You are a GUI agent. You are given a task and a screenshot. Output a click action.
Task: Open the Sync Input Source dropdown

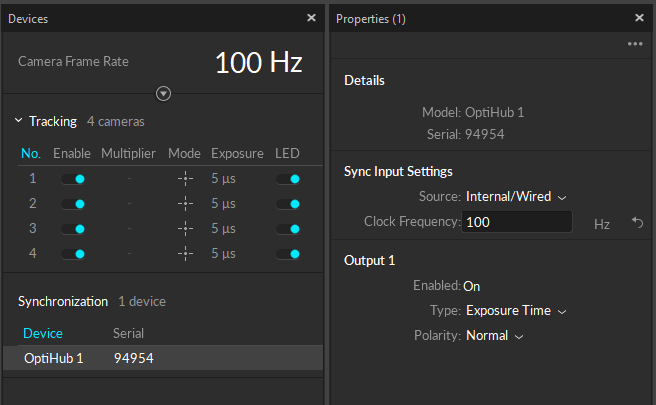516,197
